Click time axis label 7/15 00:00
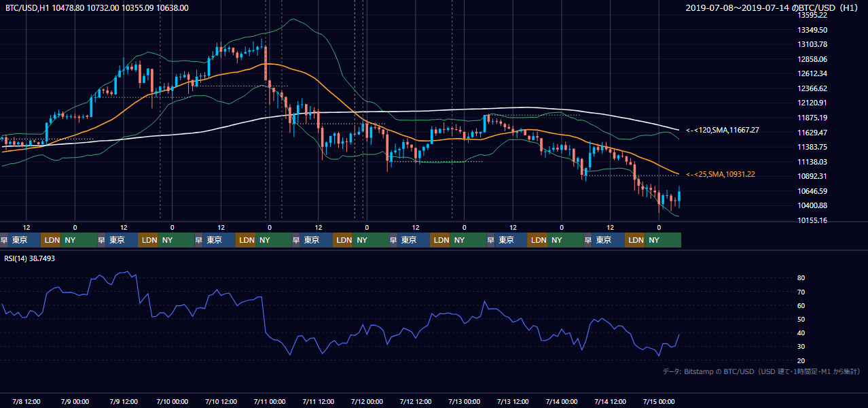Viewport: 868px width, 408px height. pyautogui.click(x=659, y=401)
